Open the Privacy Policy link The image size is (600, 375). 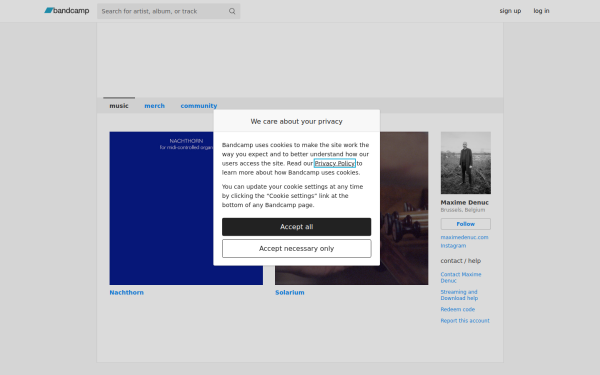(x=335, y=163)
